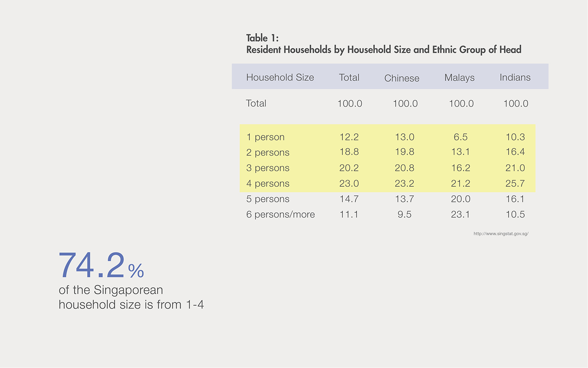Click the 'Singaporean household size' caption text
Viewport: 588px width, 368px height.
(x=131, y=297)
